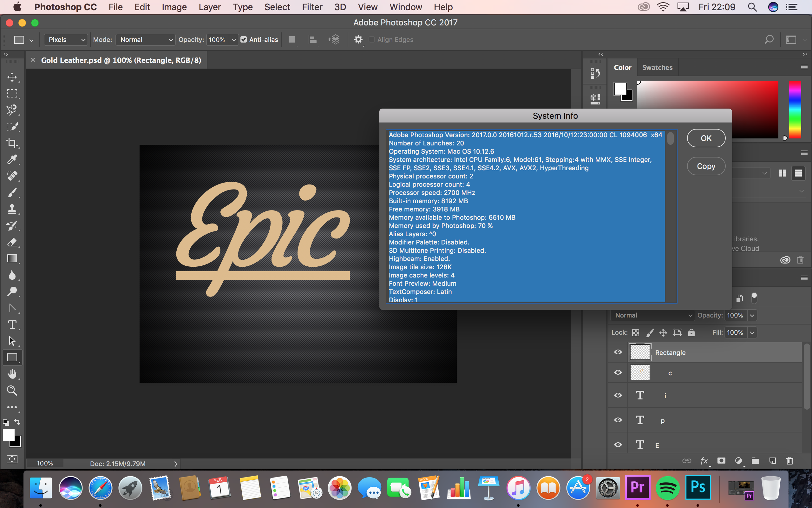
Task: Select the Clone Stamp tool
Action: tap(12, 209)
